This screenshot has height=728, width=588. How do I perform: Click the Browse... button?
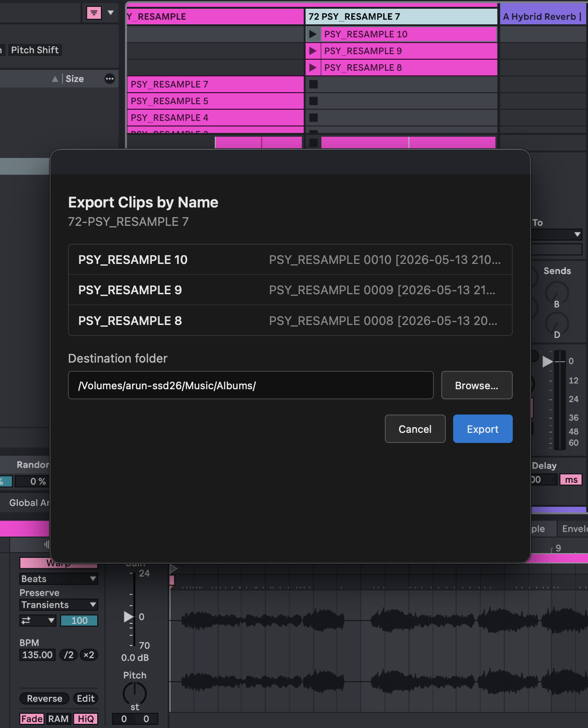tap(477, 385)
